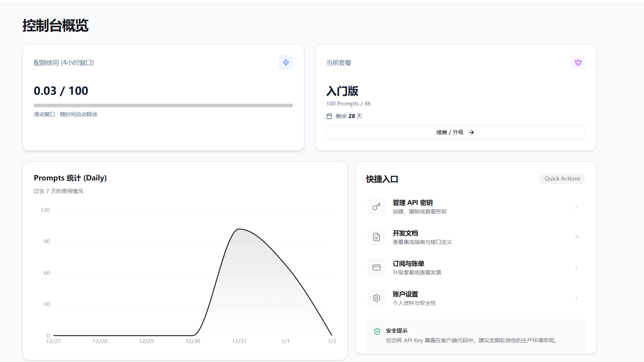Viewport: 644px width, 362px height.
Task: Click the chart peak near 12/31
Action: click(x=239, y=229)
